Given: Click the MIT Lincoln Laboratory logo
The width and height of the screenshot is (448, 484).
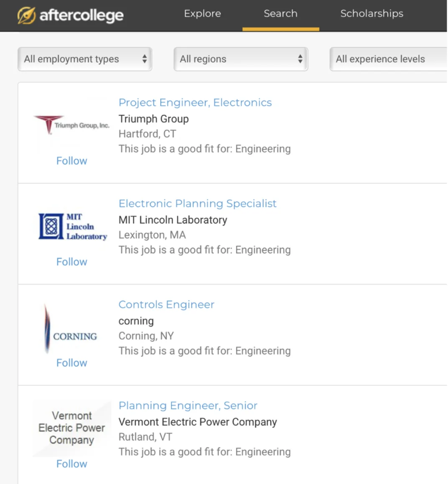Looking at the screenshot, I should pos(72,227).
